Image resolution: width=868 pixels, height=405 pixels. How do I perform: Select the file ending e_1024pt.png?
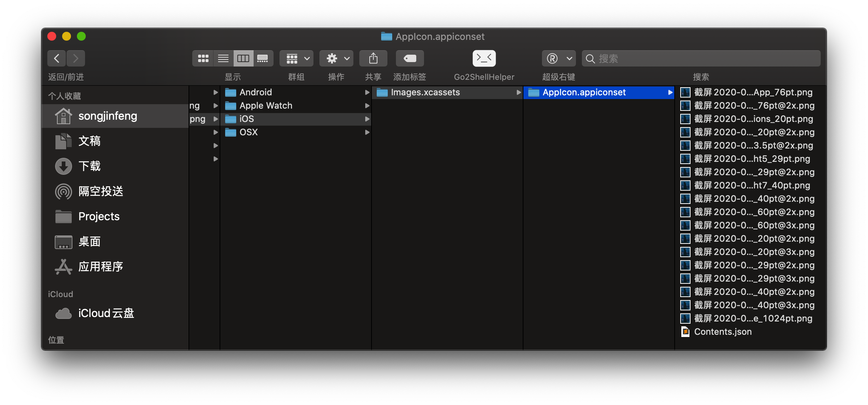[x=753, y=319]
